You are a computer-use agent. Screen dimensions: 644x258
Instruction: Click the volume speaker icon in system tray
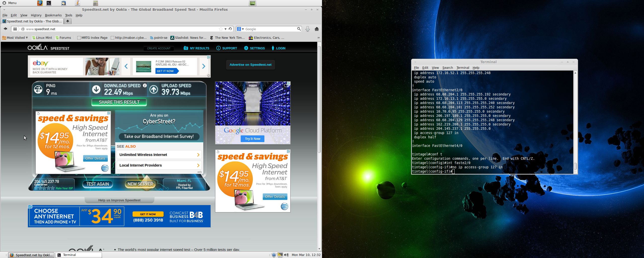pos(286,255)
